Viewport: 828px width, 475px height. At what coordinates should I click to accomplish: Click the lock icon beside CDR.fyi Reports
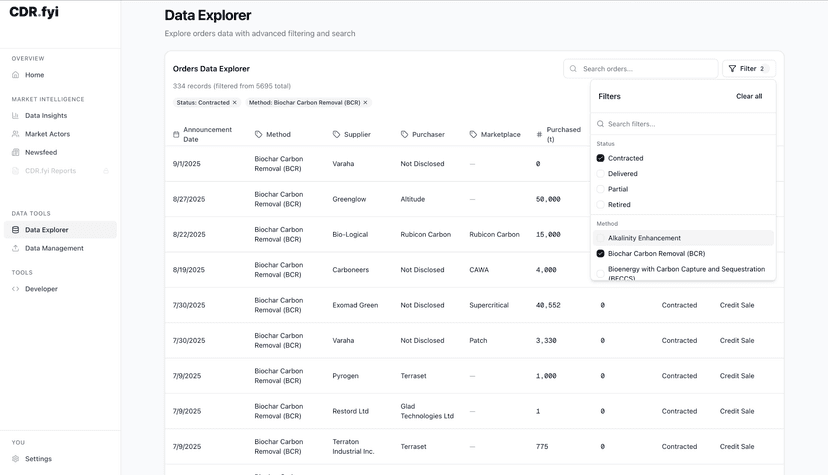106,171
